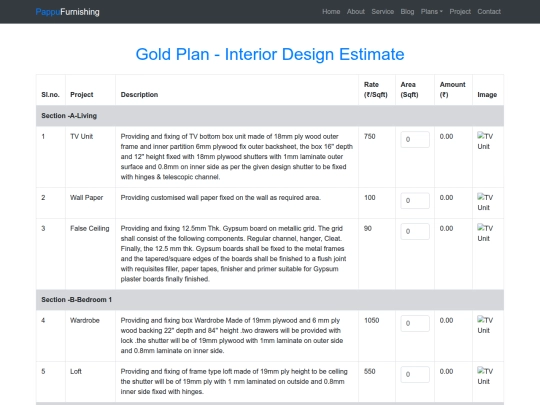Screen dimensions: 540x405
Task: Focus the Loft area input field
Action: (415, 374)
